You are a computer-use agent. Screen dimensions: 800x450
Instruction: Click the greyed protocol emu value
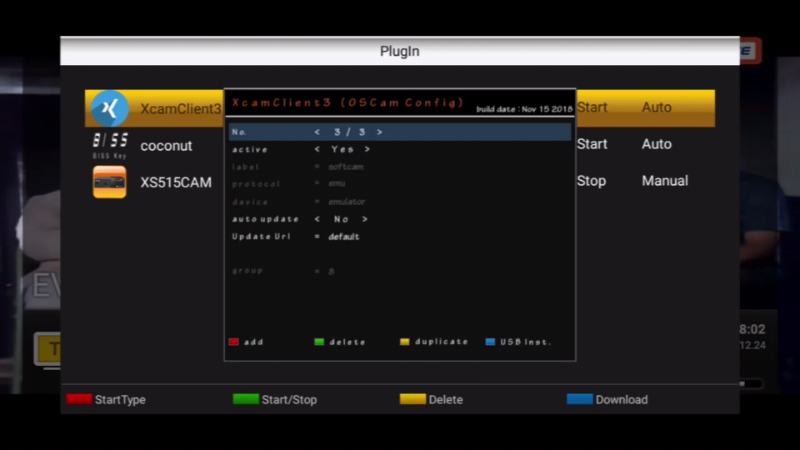pyautogui.click(x=337, y=183)
